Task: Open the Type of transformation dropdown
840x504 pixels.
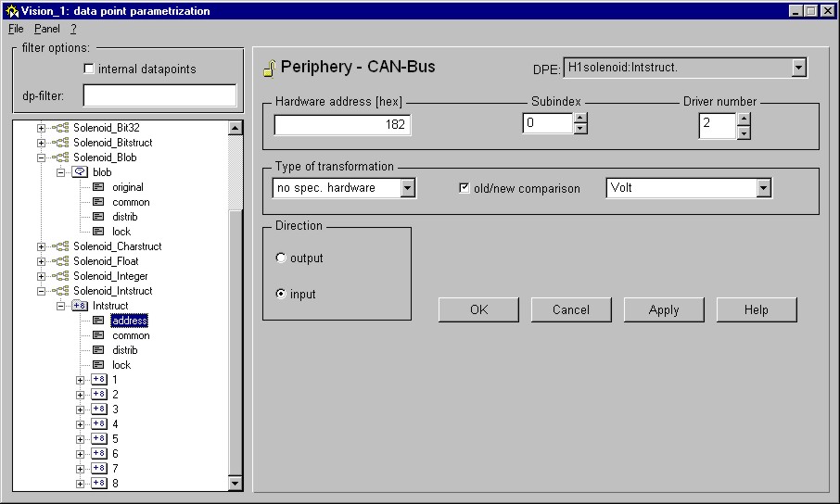Action: point(407,188)
